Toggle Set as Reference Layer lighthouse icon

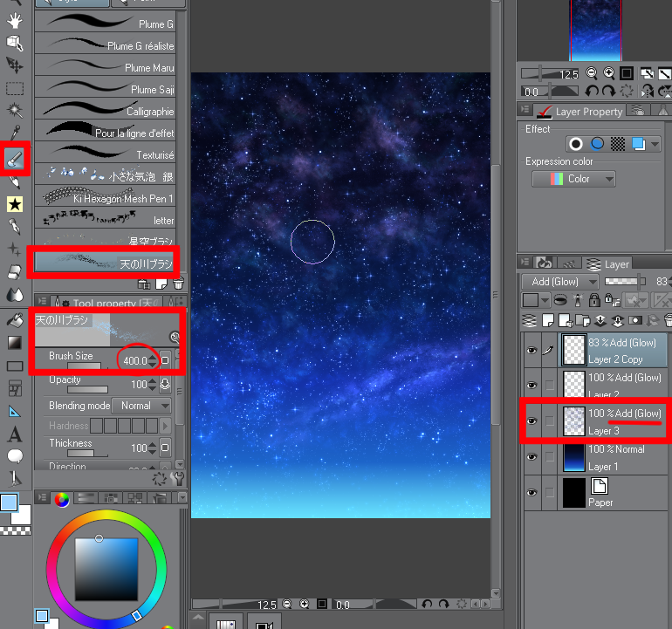pyautogui.click(x=577, y=300)
